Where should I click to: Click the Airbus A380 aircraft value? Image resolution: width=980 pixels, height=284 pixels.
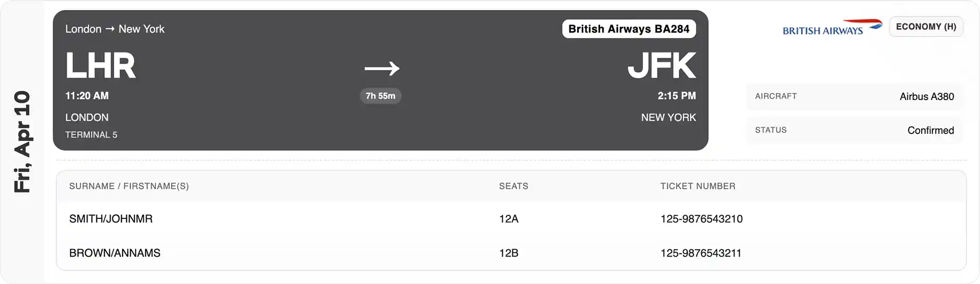pyautogui.click(x=926, y=96)
